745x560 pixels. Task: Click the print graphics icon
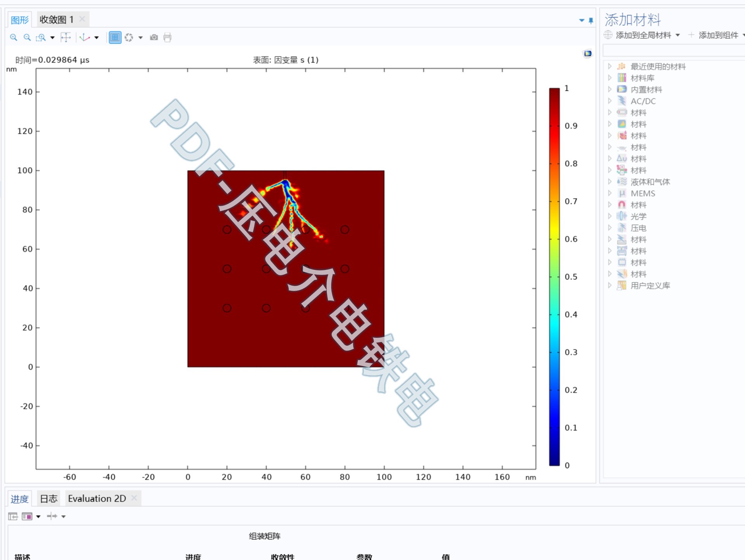coord(167,38)
